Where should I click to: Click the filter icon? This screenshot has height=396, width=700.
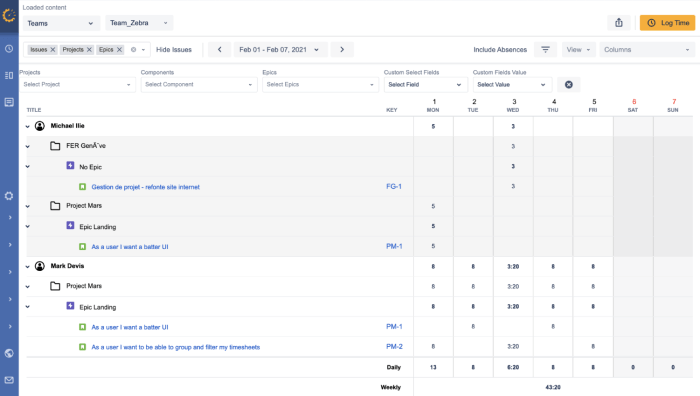pos(545,50)
